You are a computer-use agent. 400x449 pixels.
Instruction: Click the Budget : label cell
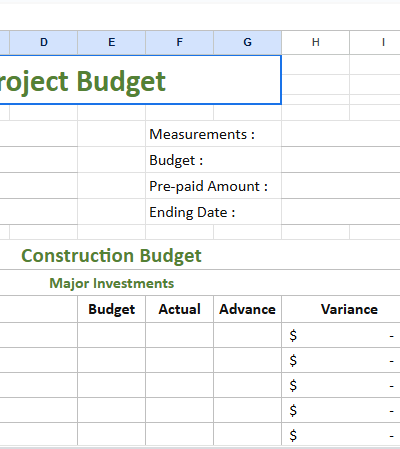pos(213,160)
